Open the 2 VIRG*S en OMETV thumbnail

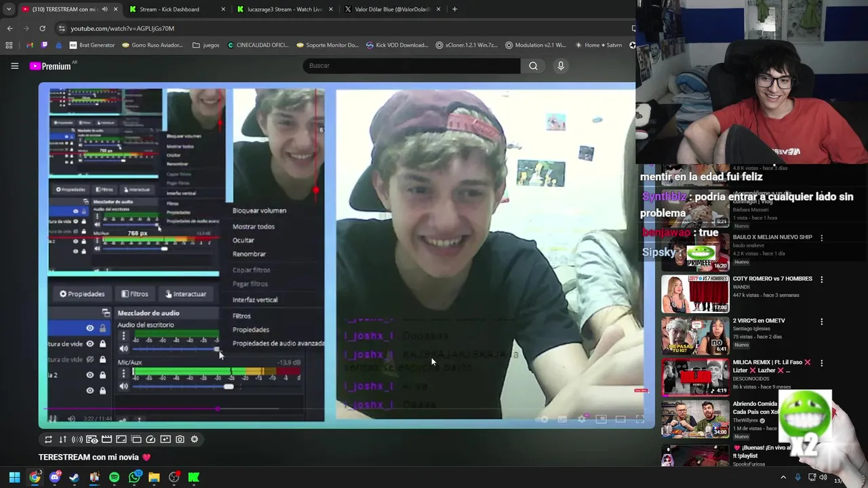695,335
